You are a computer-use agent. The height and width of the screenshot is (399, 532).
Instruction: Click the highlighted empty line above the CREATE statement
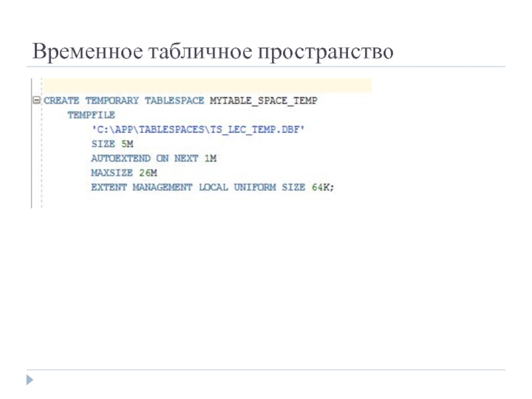(x=207, y=86)
